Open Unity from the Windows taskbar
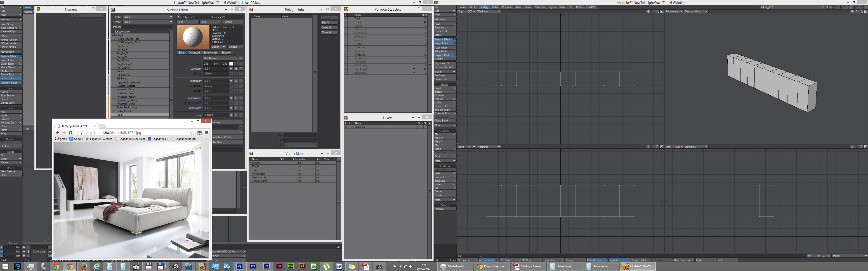The image size is (868, 271). [x=176, y=267]
